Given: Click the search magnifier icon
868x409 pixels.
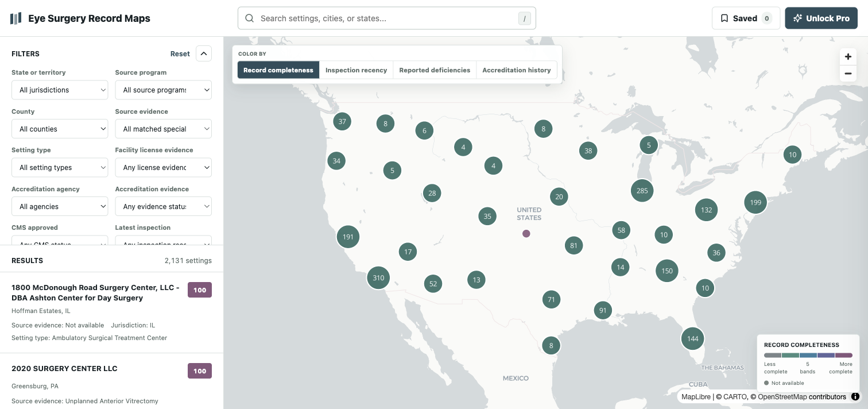Looking at the screenshot, I should 250,18.
